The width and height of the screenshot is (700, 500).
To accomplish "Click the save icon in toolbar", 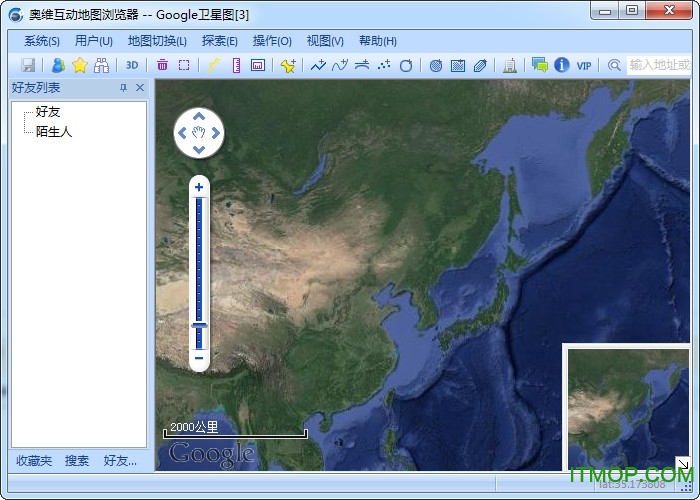I will click(28, 65).
